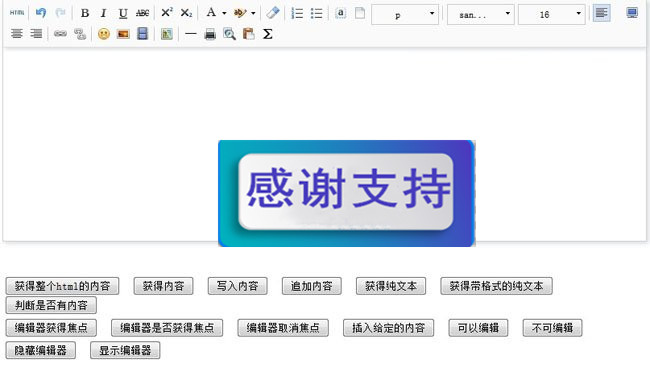
Task: Click the 显示编辑器 button
Action: (125, 350)
